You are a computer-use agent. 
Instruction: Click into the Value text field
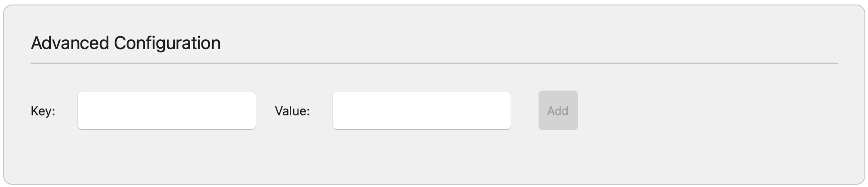(421, 110)
